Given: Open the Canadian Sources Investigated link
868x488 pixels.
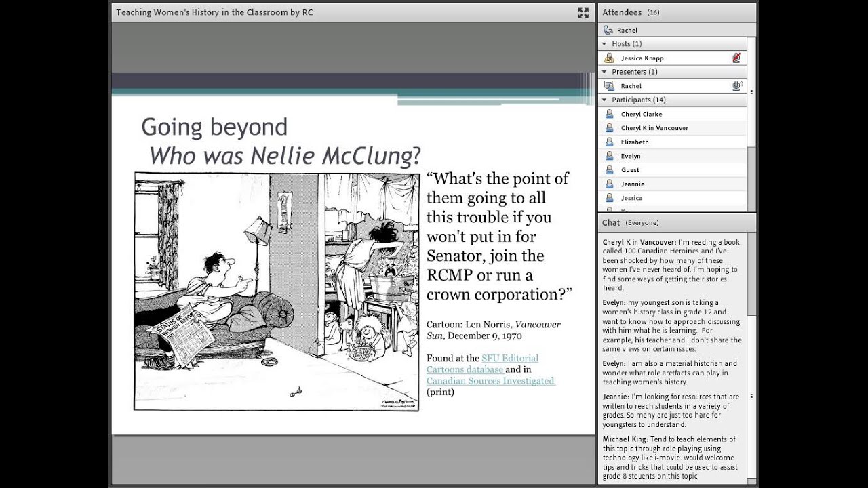Looking at the screenshot, I should click(490, 381).
